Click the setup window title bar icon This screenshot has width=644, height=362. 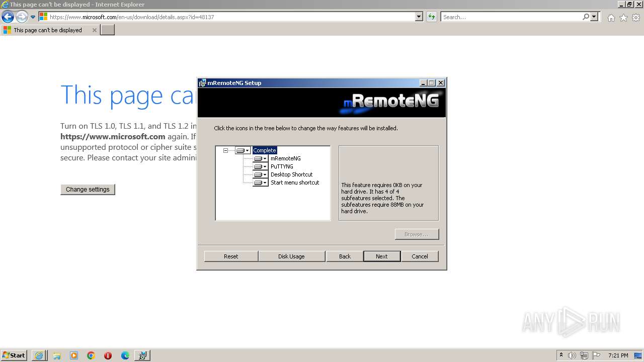point(202,83)
